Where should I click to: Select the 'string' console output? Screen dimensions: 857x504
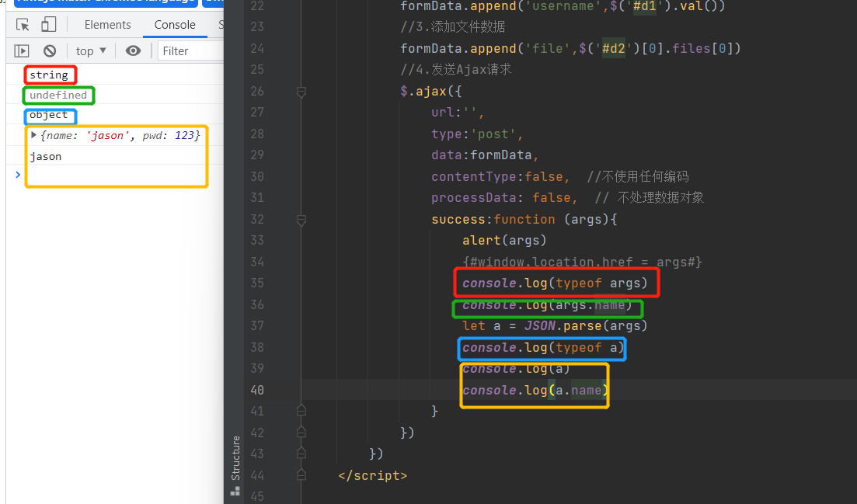(x=49, y=75)
